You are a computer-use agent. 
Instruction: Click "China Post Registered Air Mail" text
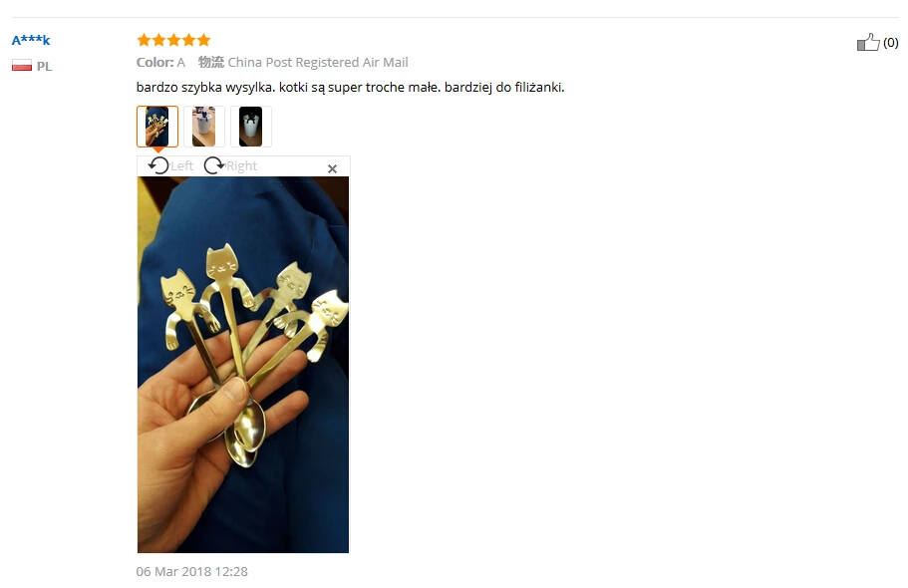(318, 62)
